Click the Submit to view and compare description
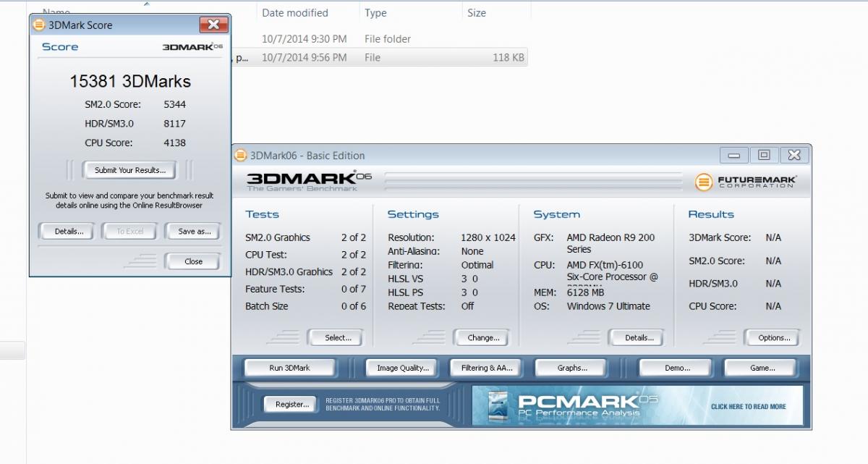The width and height of the screenshot is (868, 464). coord(129,201)
